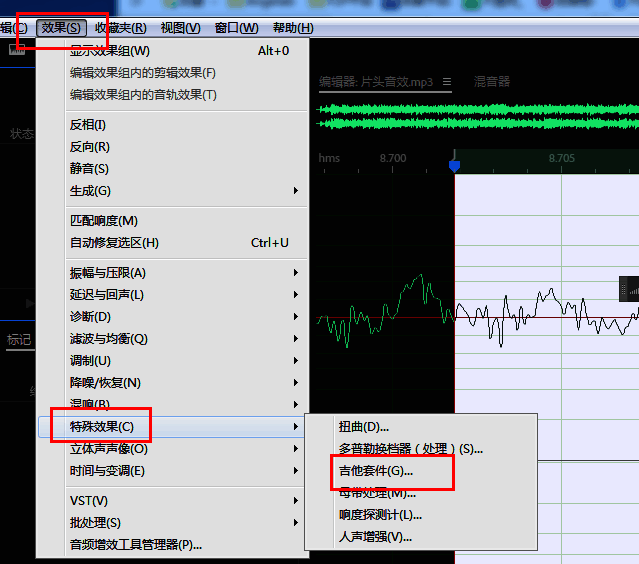Open the editor panel menu icon

click(x=447, y=82)
